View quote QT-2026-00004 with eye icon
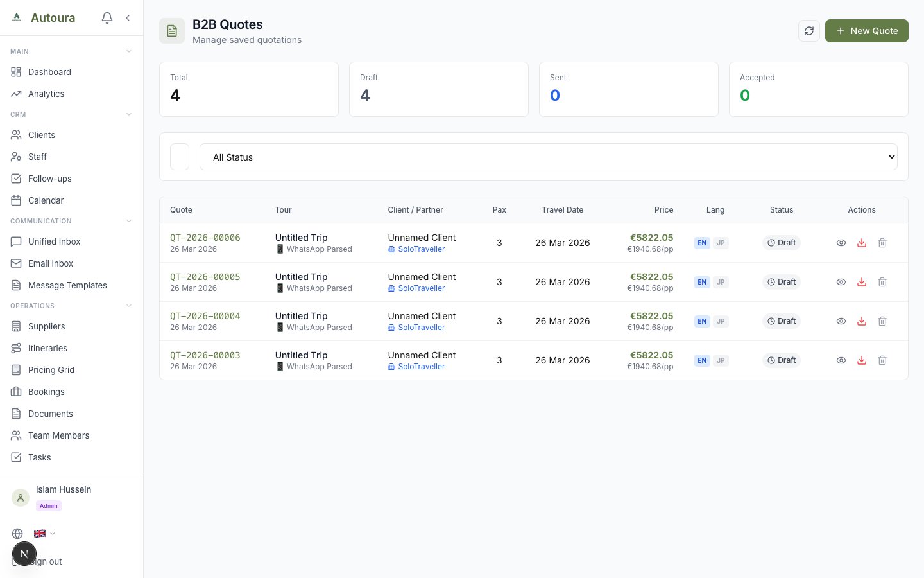The width and height of the screenshot is (924, 578). pyautogui.click(x=841, y=321)
